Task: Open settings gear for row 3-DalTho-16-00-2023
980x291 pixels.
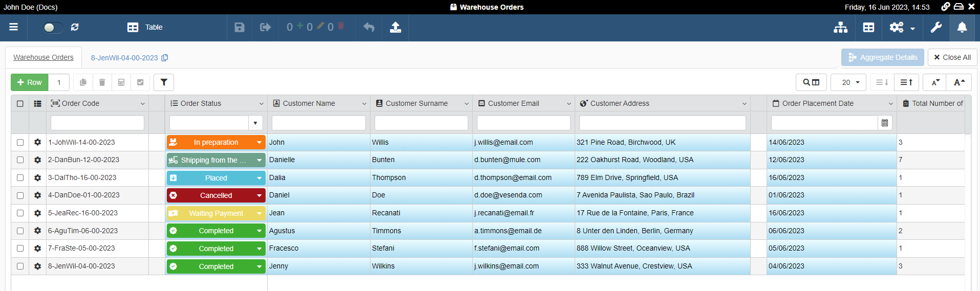Action: click(x=37, y=177)
